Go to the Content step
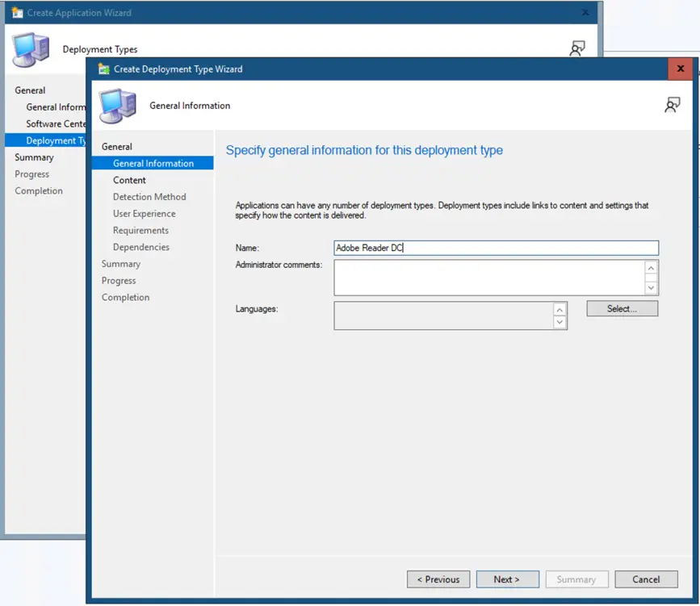The width and height of the screenshot is (700, 606). click(x=129, y=180)
